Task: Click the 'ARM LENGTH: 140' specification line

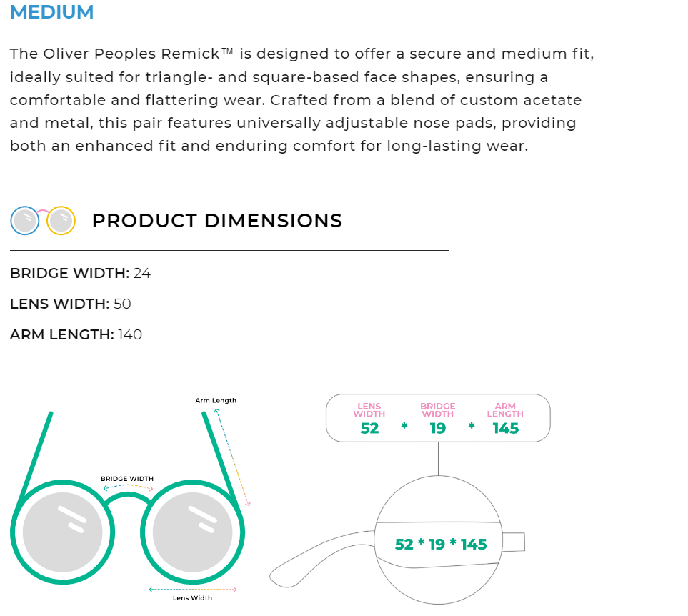Action: [x=76, y=334]
